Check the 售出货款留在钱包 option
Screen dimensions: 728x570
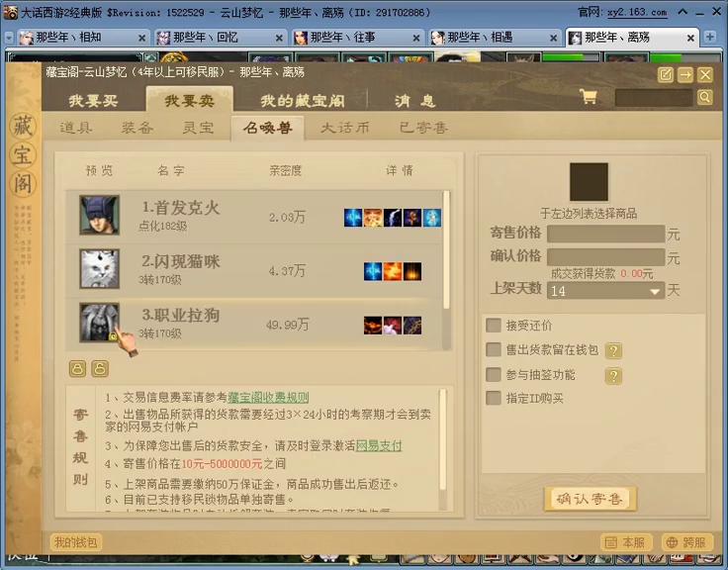point(493,349)
